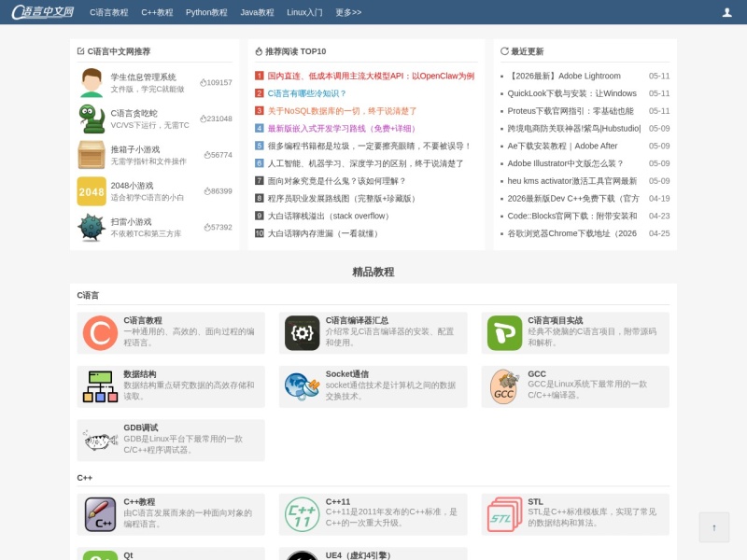Click the 数据结构 tree diagram icon

(x=100, y=386)
